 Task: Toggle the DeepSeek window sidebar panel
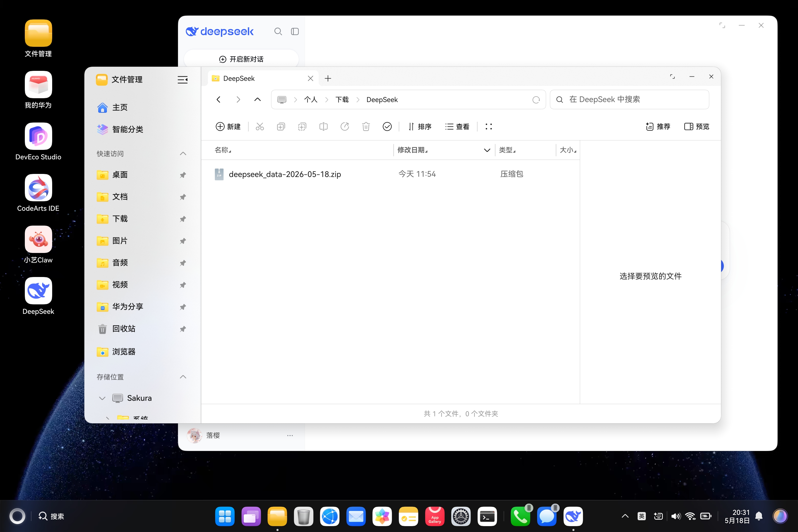(295, 31)
